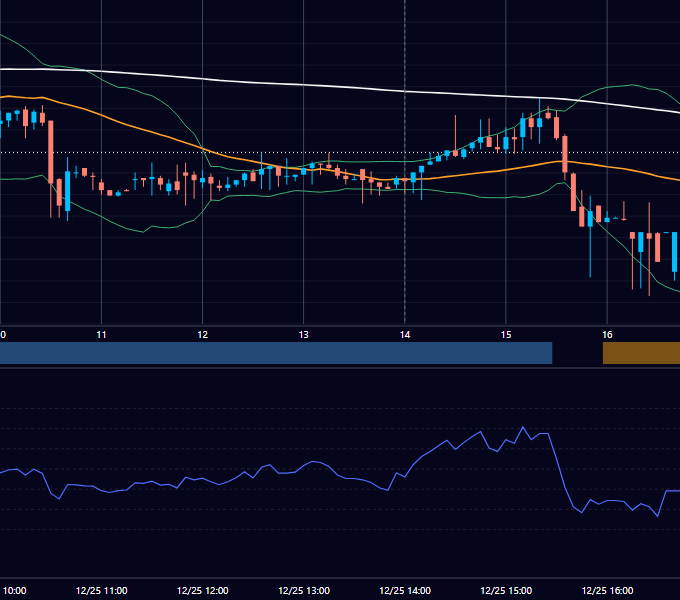
Task: Click the 11 hour axis label
Action: 101,335
